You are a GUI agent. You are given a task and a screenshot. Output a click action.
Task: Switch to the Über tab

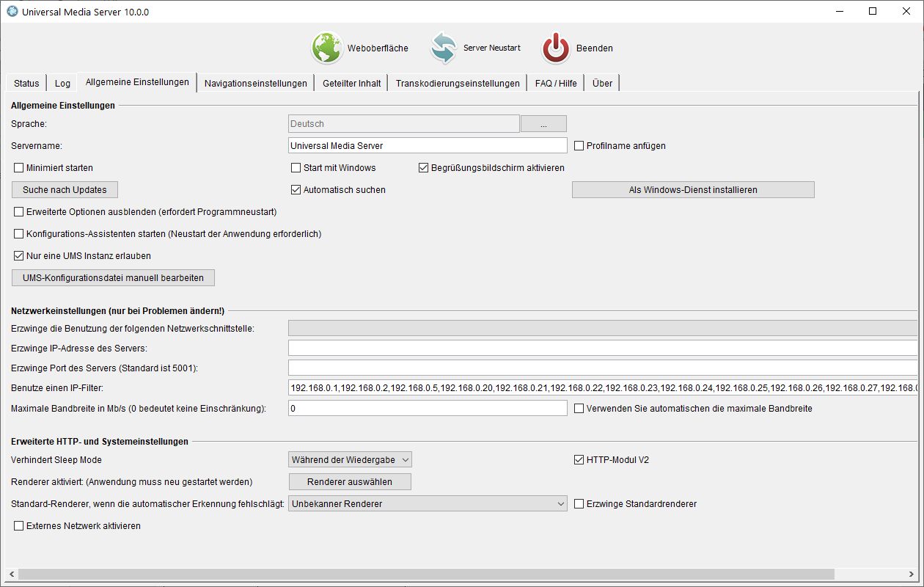pos(602,83)
